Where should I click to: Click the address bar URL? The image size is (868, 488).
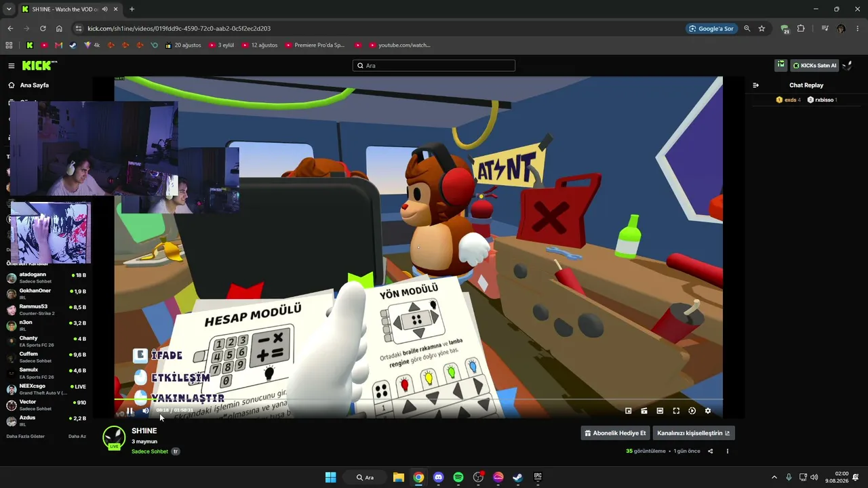[x=179, y=28]
